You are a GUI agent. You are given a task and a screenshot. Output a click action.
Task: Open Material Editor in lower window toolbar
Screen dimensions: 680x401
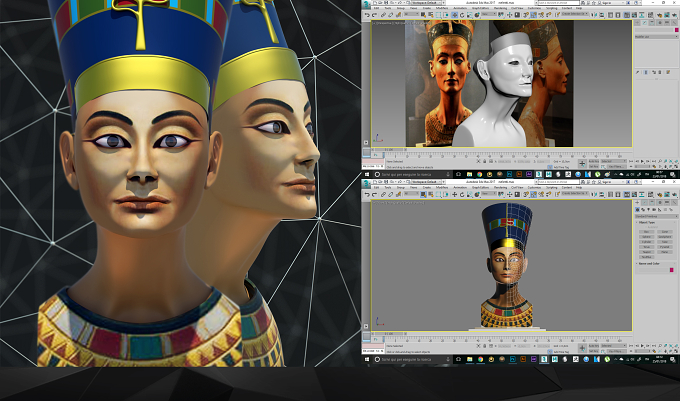[x=651, y=194]
